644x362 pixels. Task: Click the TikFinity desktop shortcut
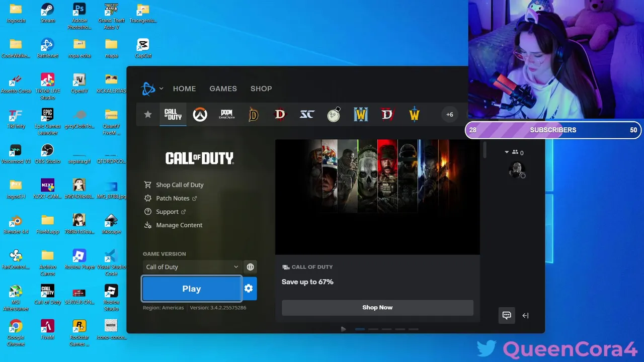(x=16, y=119)
